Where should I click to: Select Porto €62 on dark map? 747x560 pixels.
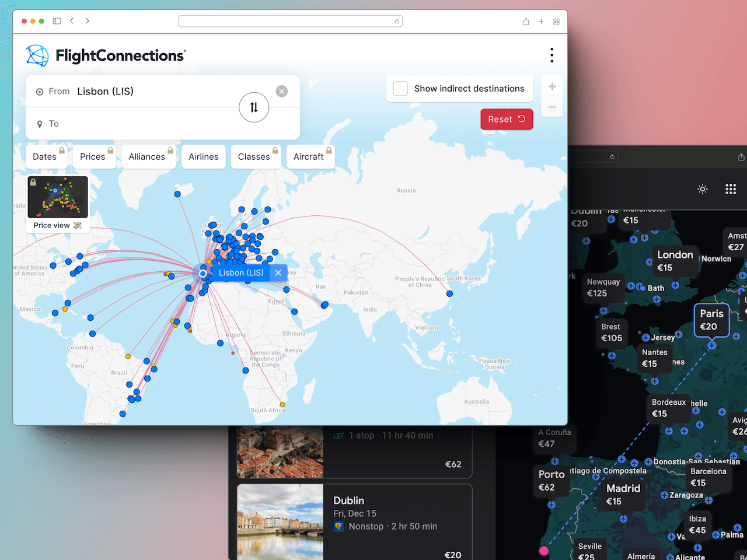coord(551,481)
